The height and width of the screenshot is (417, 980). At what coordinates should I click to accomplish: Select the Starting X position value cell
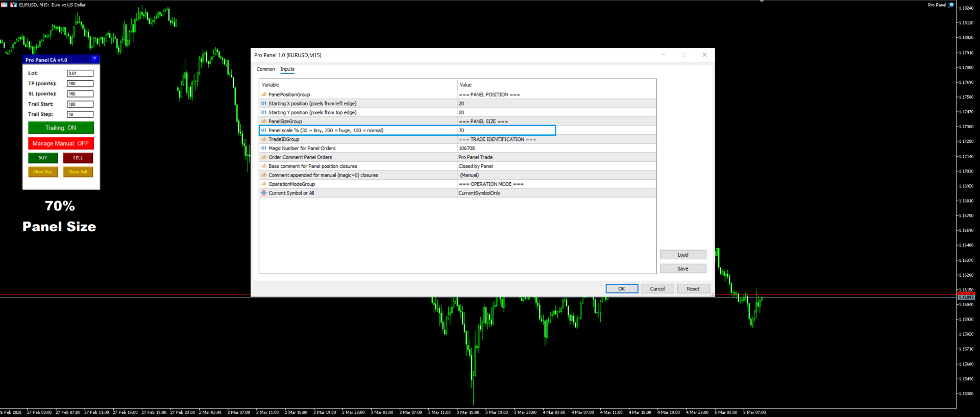tap(556, 104)
